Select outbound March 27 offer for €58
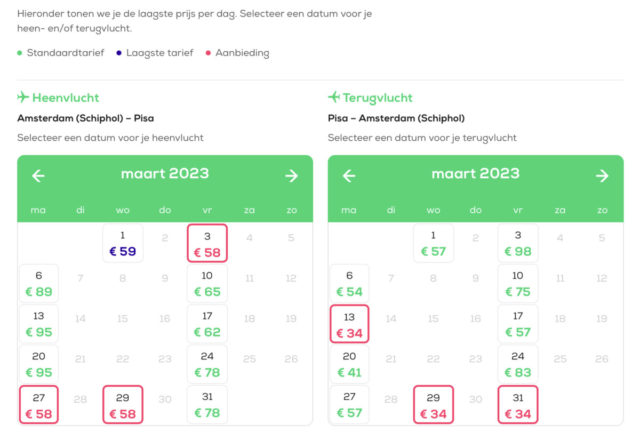640x440 pixels. [38, 405]
